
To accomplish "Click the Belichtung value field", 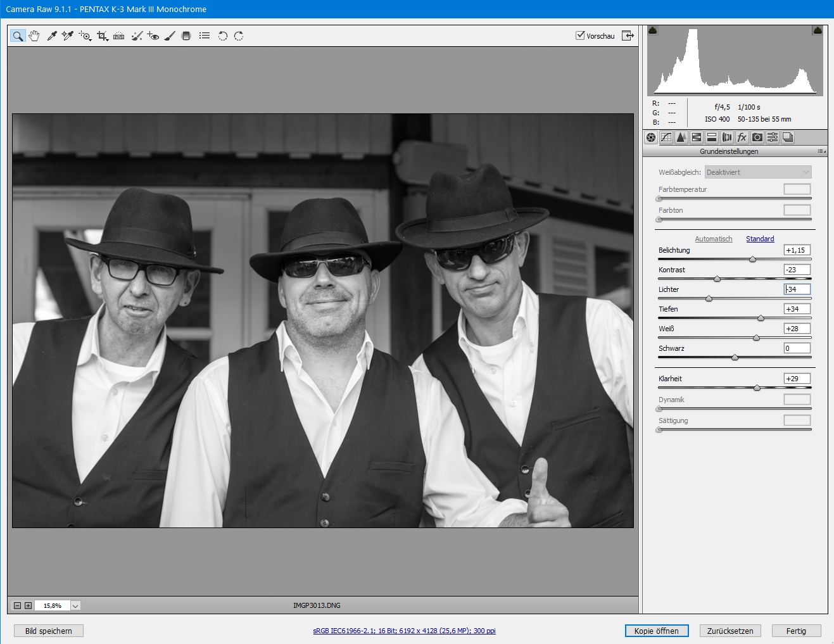I will tap(797, 250).
